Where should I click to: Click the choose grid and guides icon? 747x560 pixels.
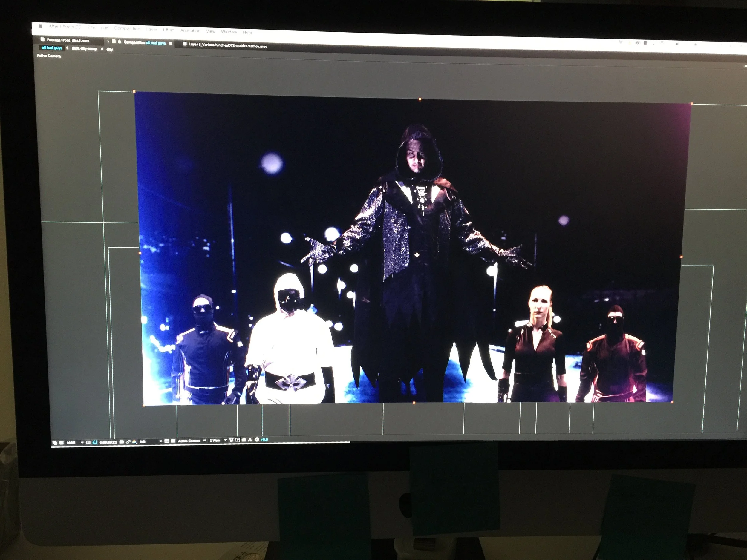coord(88,442)
